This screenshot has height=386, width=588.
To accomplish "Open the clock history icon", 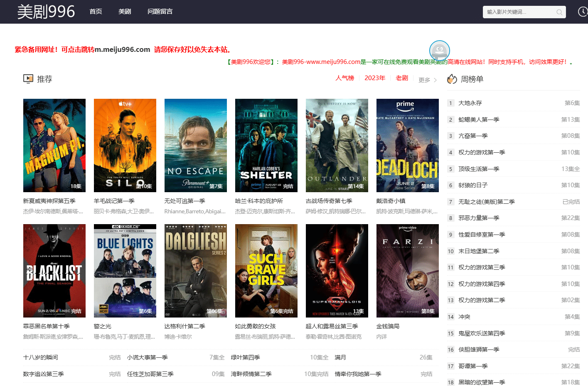I will [x=583, y=12].
